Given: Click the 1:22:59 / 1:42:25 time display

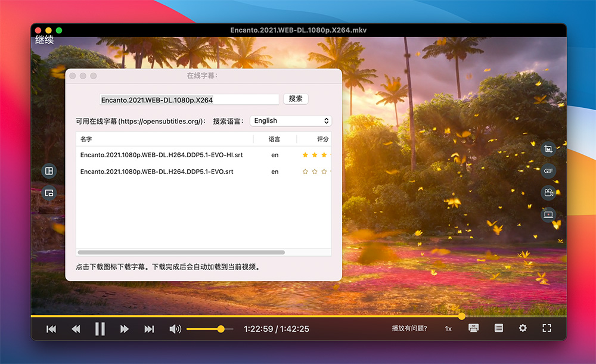Looking at the screenshot, I should tap(277, 329).
